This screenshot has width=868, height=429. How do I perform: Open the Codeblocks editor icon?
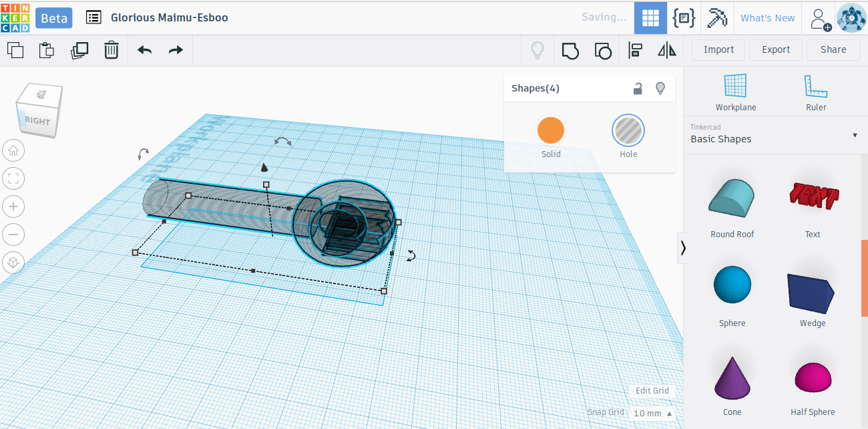684,18
